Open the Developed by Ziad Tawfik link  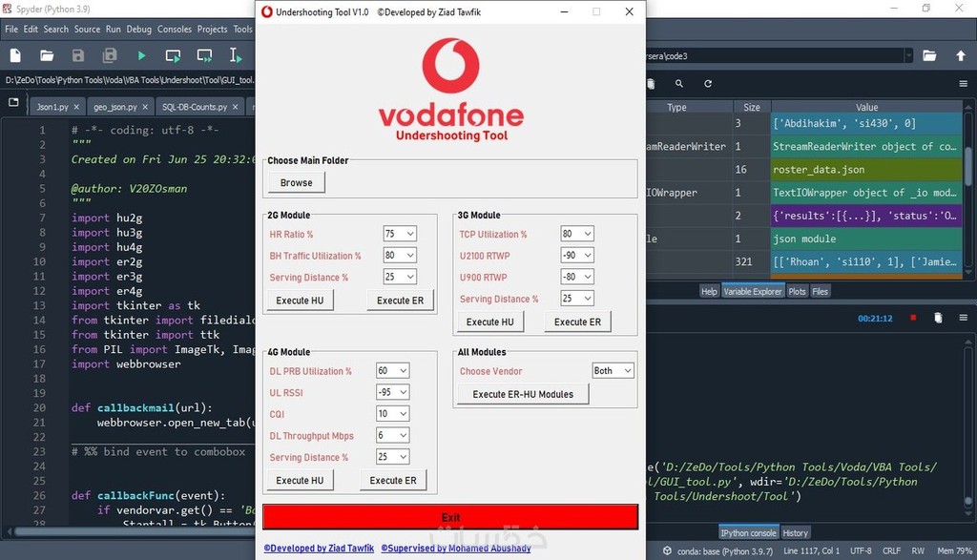click(319, 549)
